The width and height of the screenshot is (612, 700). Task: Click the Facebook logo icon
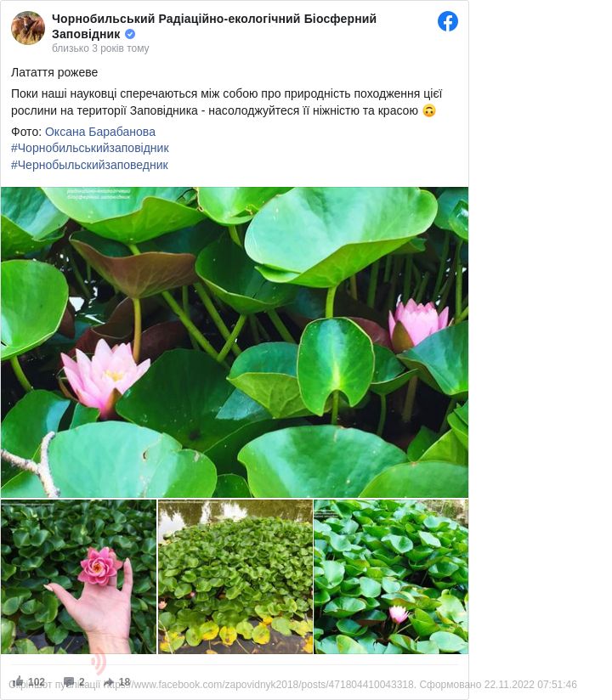point(448,21)
